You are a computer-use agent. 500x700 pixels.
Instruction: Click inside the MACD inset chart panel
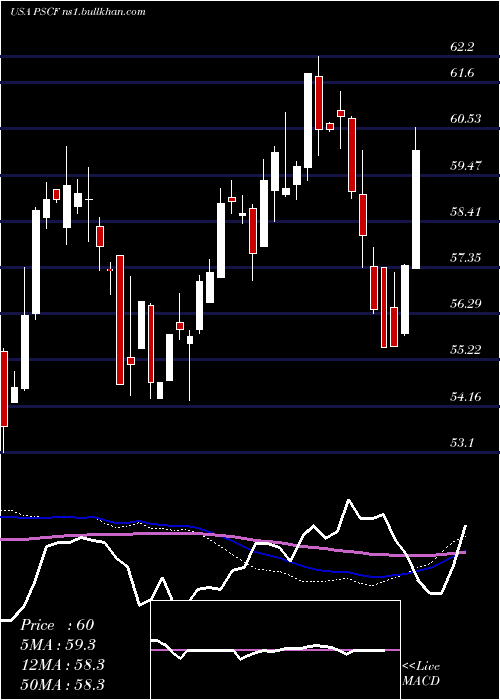coord(275,650)
